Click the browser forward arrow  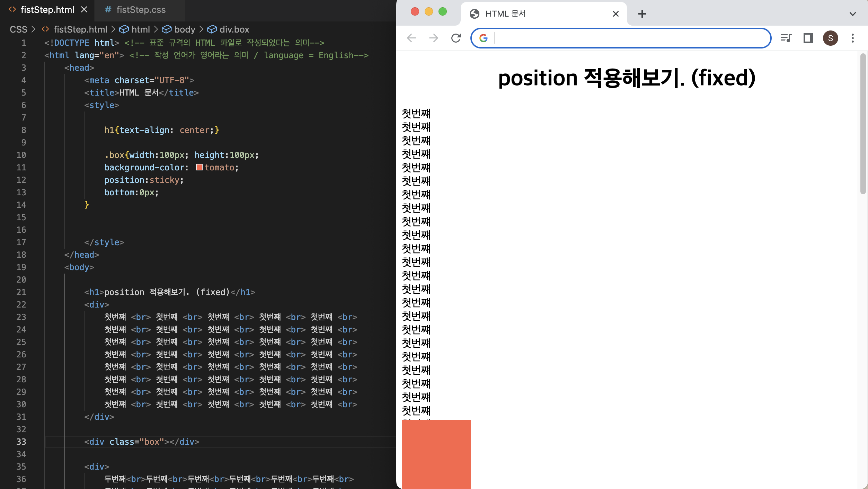[434, 38]
